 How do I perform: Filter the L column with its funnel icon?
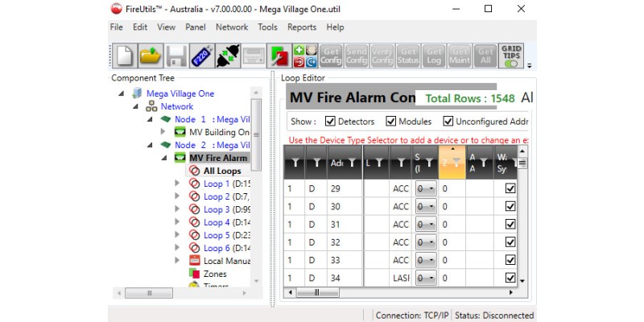coord(379,163)
